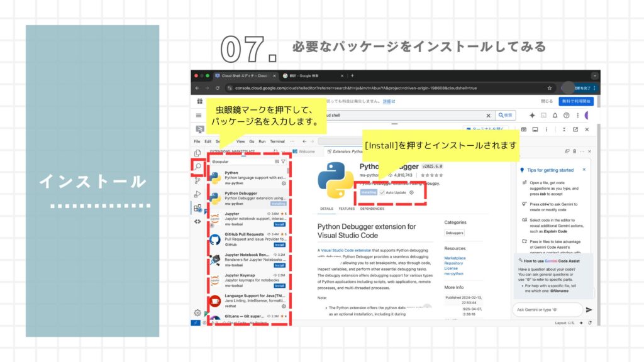Open the console three-dot more menu
This screenshot has height=362, width=644.
(577, 116)
